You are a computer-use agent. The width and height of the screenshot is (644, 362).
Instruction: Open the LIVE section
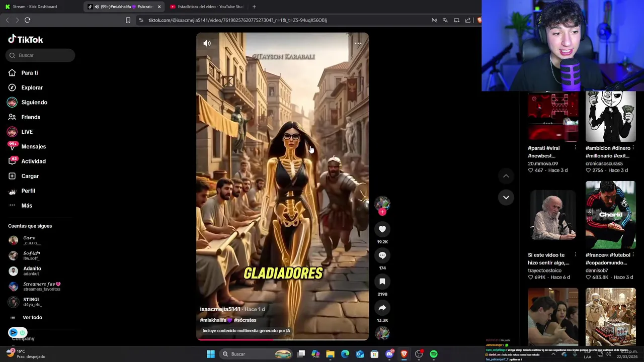tap(21, 132)
